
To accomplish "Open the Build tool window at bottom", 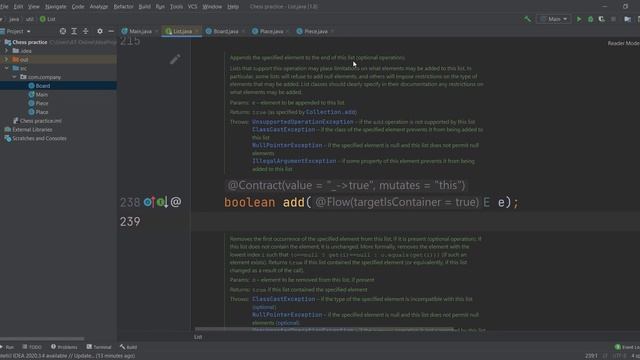I will pyautogui.click(x=129, y=347).
